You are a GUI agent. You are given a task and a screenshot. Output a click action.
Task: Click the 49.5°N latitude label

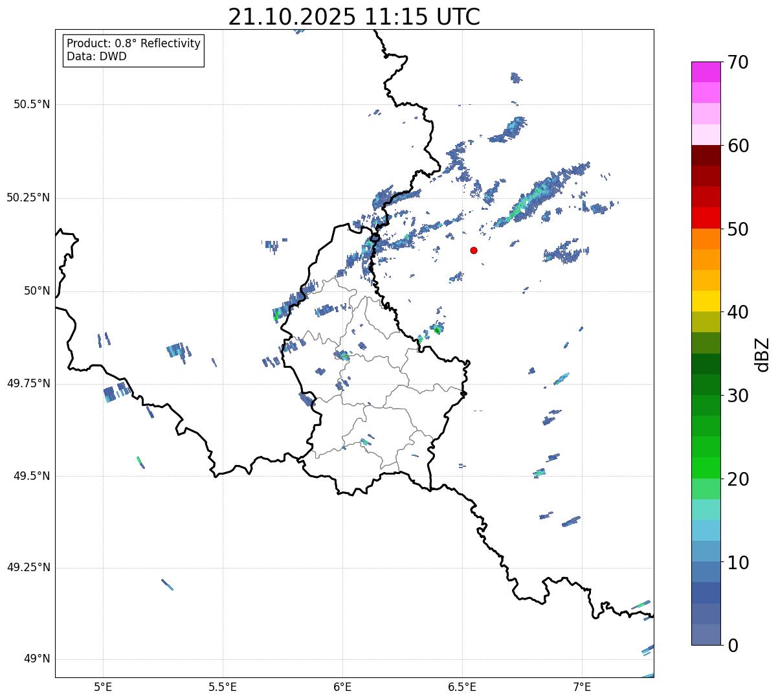[x=32, y=476]
